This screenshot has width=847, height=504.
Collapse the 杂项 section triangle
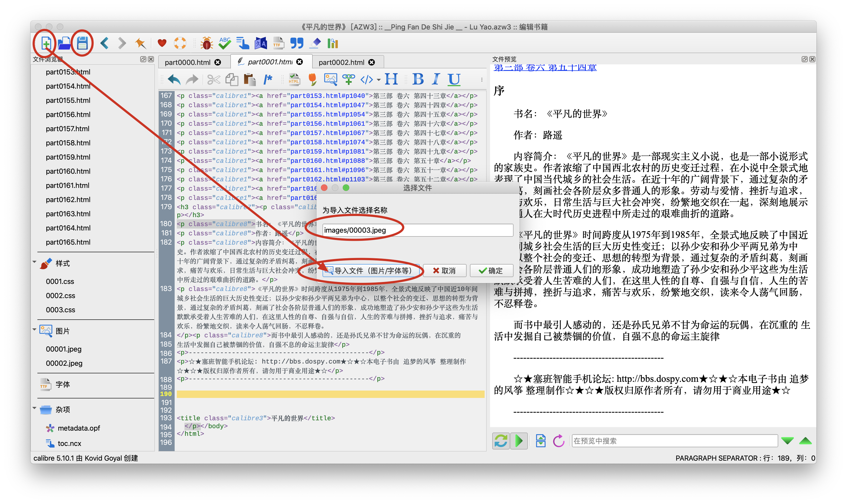tap(35, 408)
